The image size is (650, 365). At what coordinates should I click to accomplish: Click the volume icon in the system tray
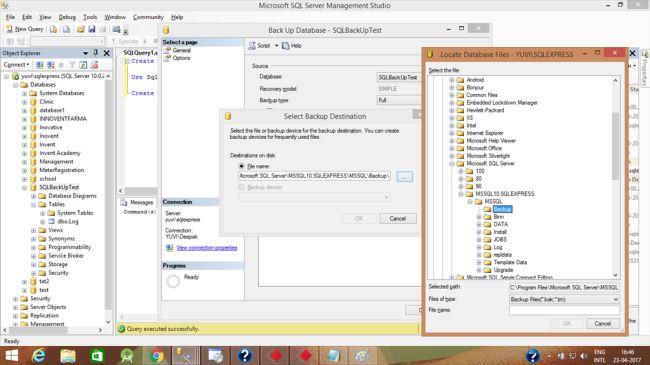click(584, 356)
